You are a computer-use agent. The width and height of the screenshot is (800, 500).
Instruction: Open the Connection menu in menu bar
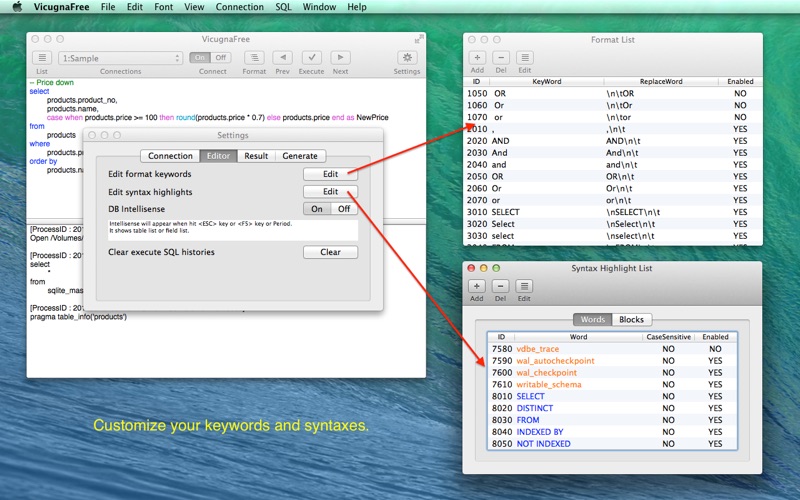click(x=239, y=7)
